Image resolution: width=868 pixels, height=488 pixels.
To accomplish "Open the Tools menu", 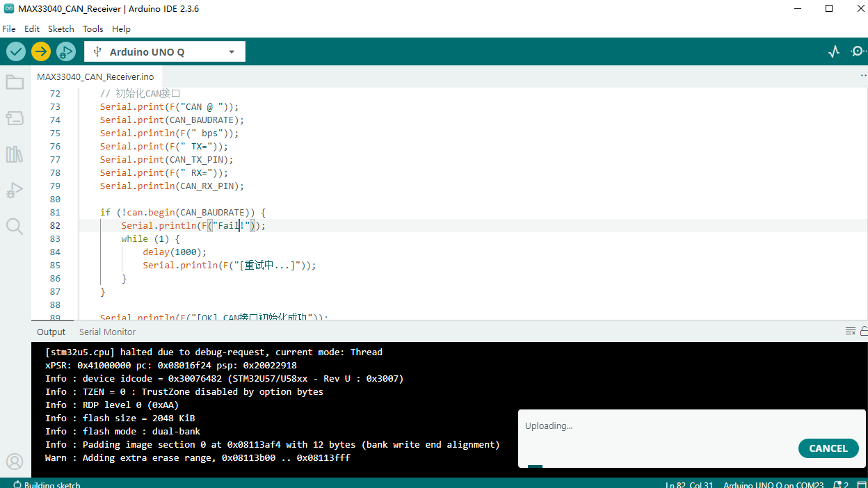I will tap(93, 29).
